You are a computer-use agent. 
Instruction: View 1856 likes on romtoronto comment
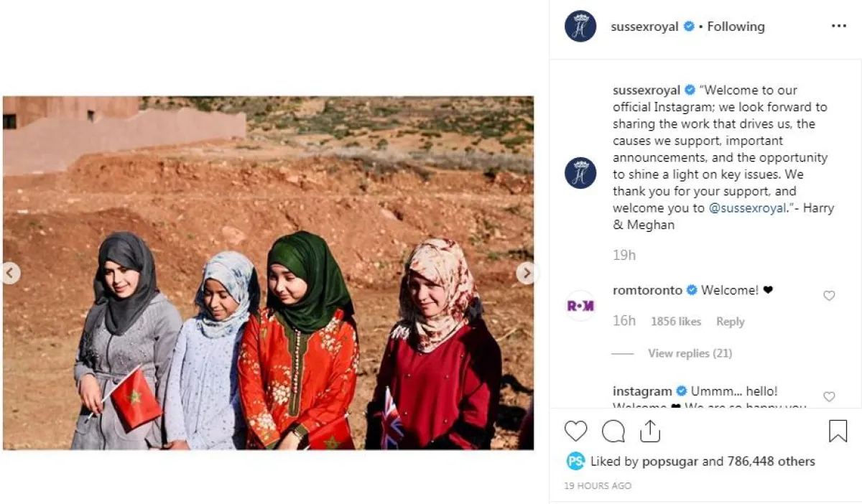coord(676,322)
